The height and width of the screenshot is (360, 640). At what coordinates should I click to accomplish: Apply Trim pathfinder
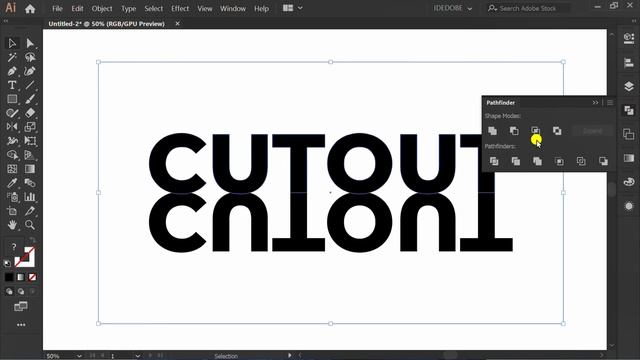[x=516, y=161]
